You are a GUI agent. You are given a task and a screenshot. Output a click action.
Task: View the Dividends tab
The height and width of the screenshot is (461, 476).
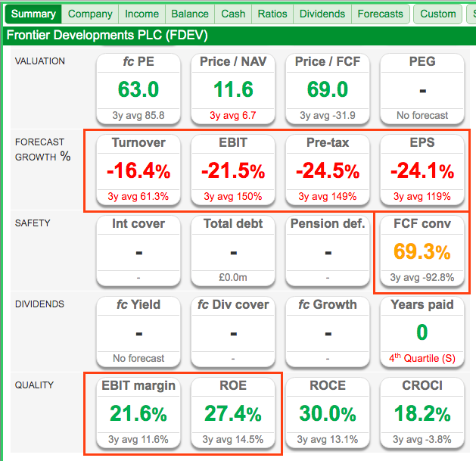[322, 14]
